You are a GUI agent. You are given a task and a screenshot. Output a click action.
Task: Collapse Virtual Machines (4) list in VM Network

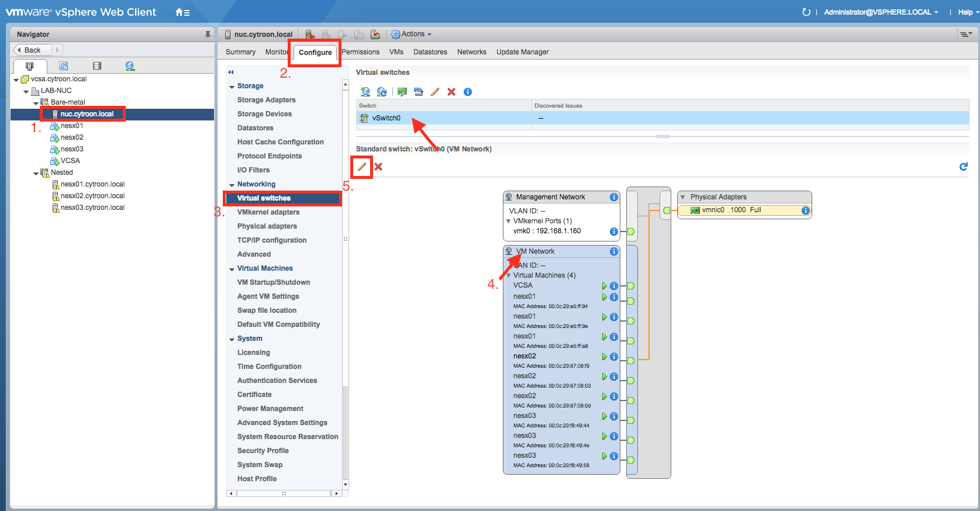point(508,275)
